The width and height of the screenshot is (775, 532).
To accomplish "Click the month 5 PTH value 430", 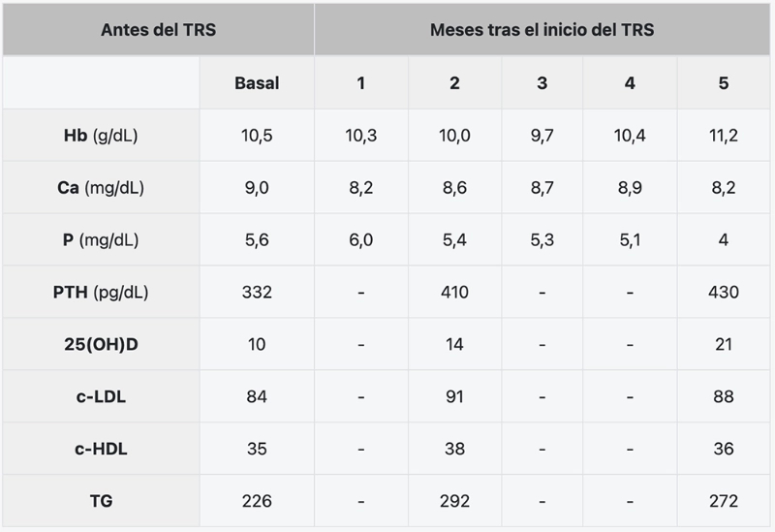I will click(x=723, y=293).
